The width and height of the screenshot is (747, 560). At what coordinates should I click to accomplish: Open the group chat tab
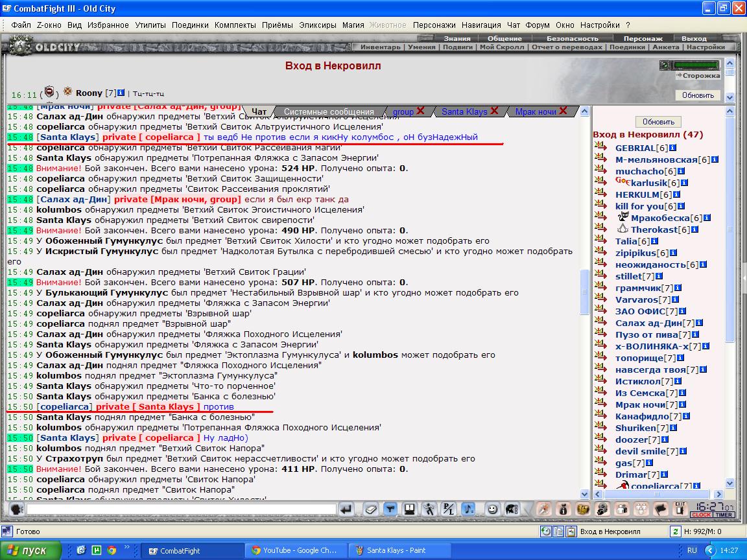click(403, 111)
